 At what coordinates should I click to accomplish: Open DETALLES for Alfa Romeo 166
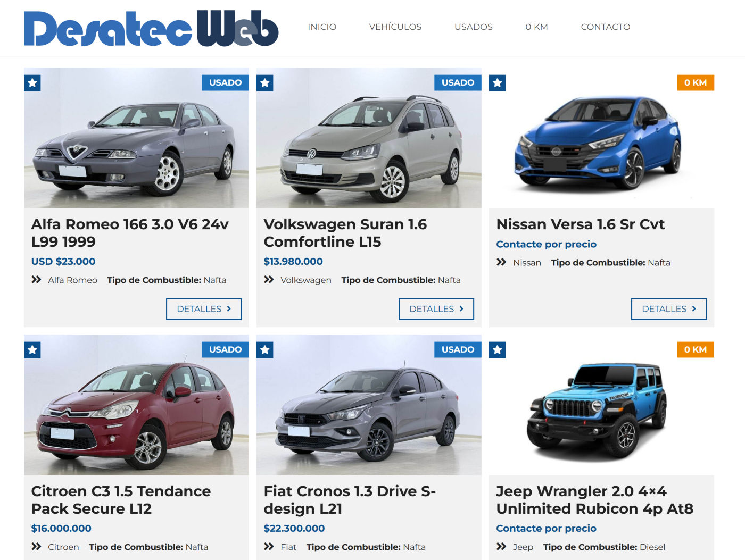204,309
